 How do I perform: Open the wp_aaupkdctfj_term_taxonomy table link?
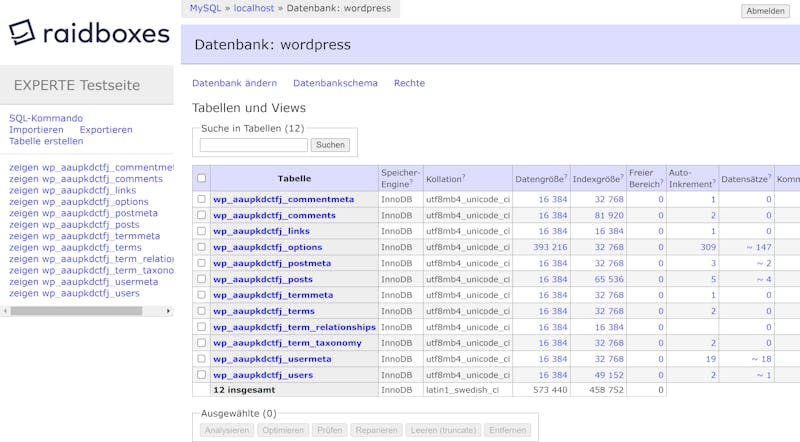click(x=287, y=343)
